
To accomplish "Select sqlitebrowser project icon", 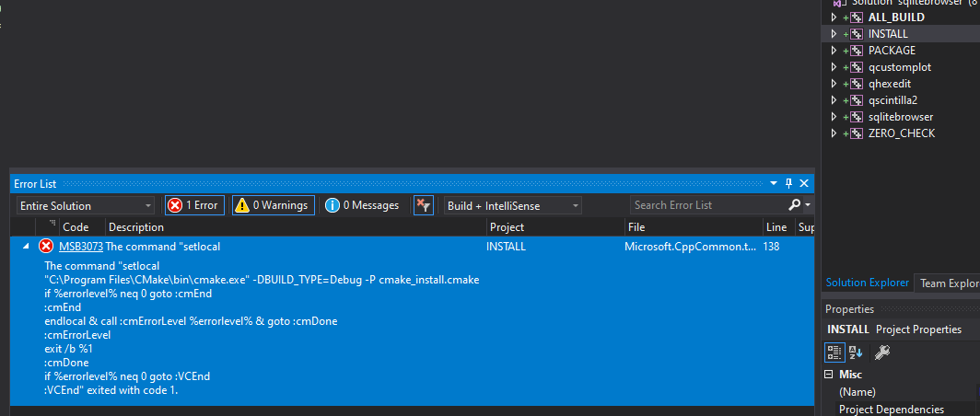I will [x=857, y=117].
